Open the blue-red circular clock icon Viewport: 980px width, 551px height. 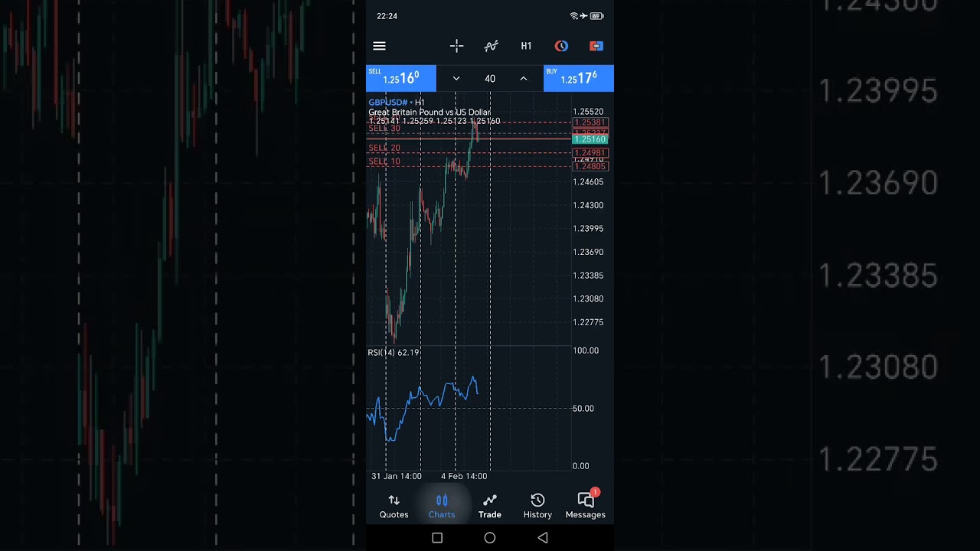(x=561, y=46)
